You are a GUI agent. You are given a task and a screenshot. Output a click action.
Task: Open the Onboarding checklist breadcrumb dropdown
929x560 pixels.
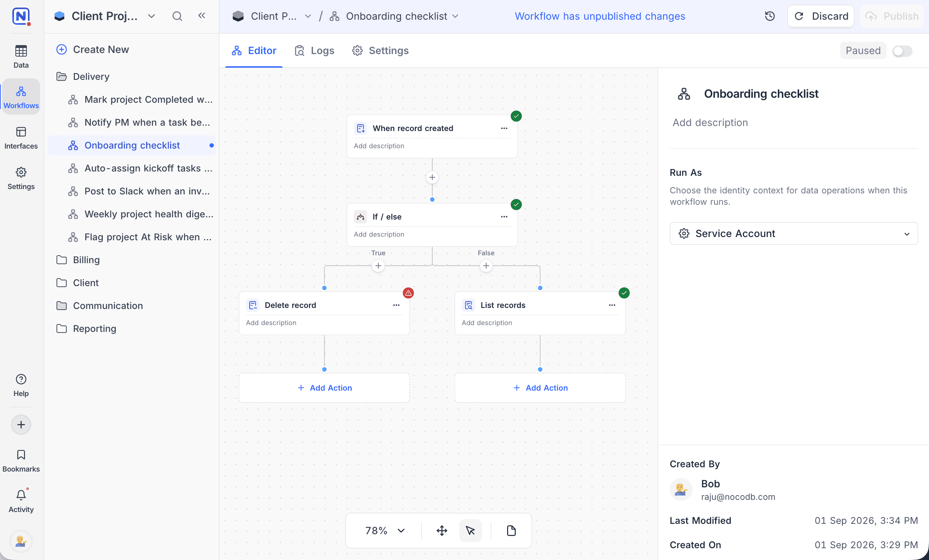click(x=455, y=16)
